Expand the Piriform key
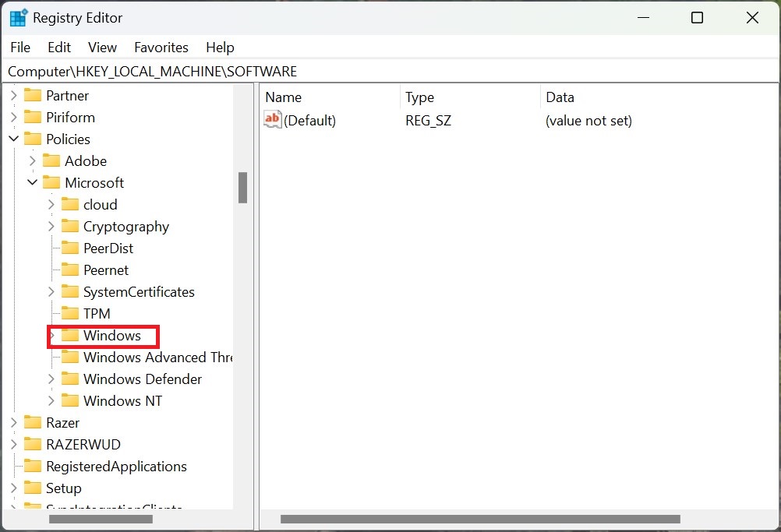Viewport: 781px width, 532px height. pos(14,117)
